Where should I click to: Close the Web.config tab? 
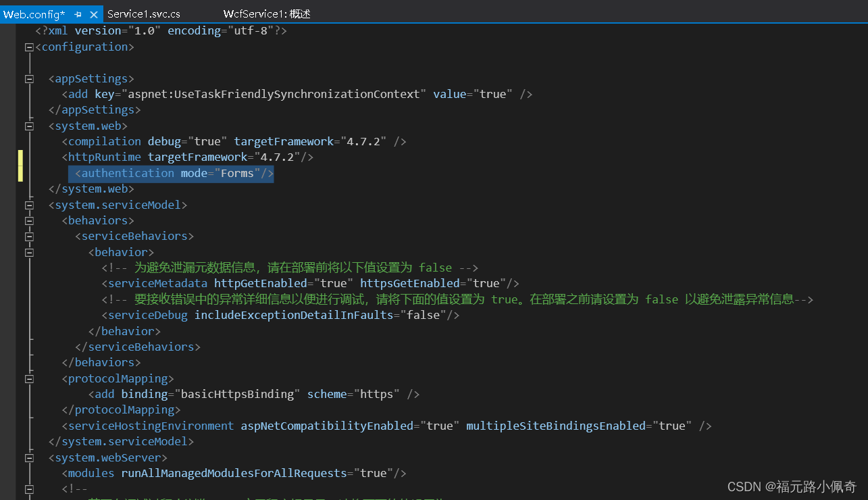(93, 14)
